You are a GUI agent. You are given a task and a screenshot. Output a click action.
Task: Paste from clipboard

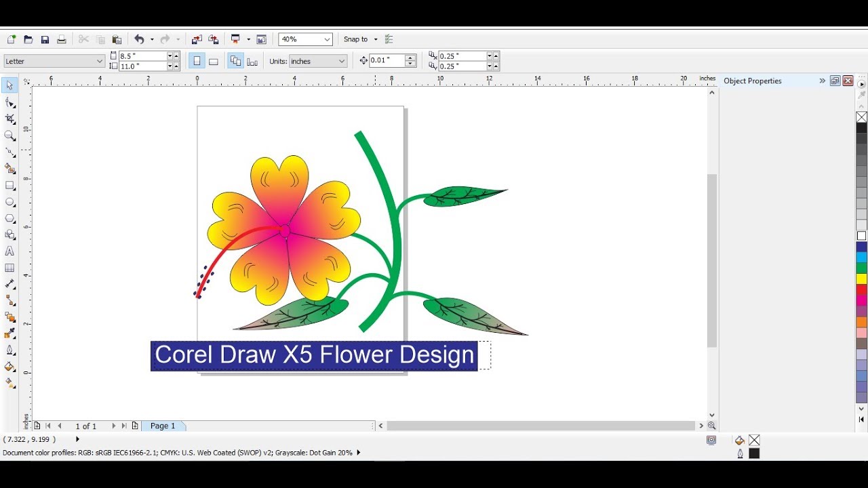click(117, 39)
